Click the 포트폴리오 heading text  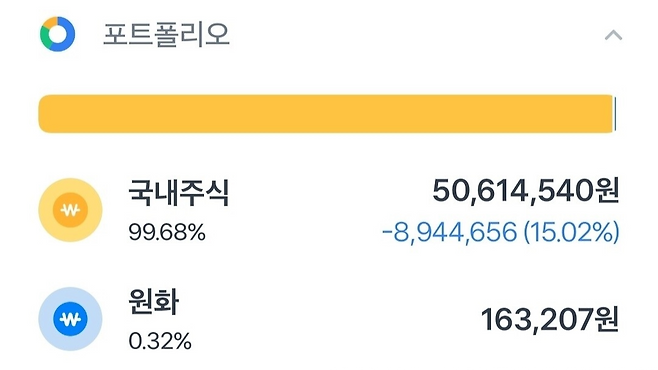click(x=166, y=34)
